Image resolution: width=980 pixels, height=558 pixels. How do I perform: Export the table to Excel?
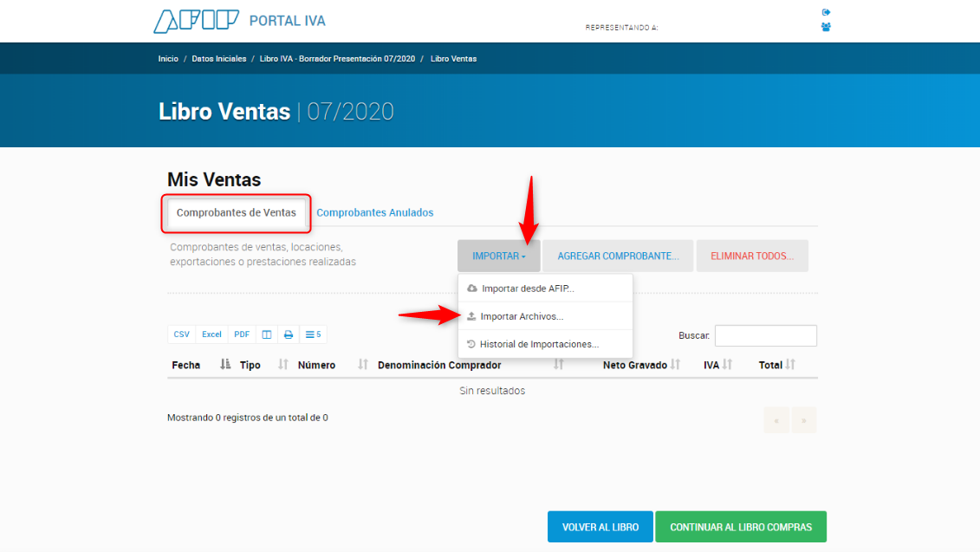coord(211,334)
